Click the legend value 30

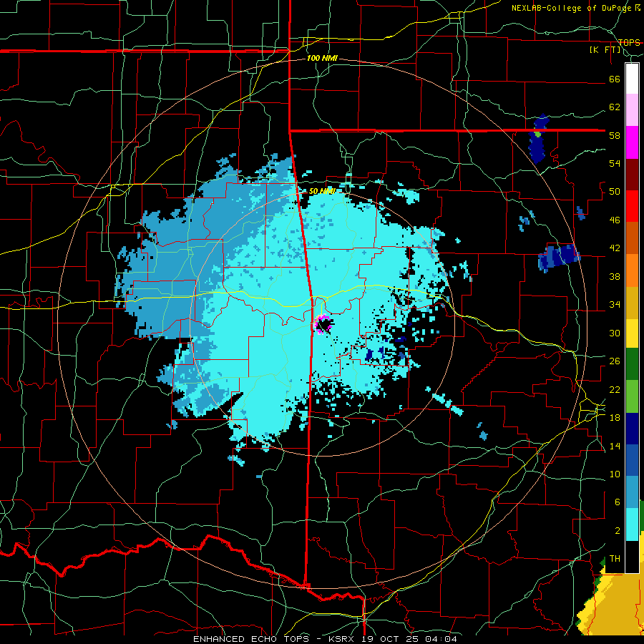615,333
